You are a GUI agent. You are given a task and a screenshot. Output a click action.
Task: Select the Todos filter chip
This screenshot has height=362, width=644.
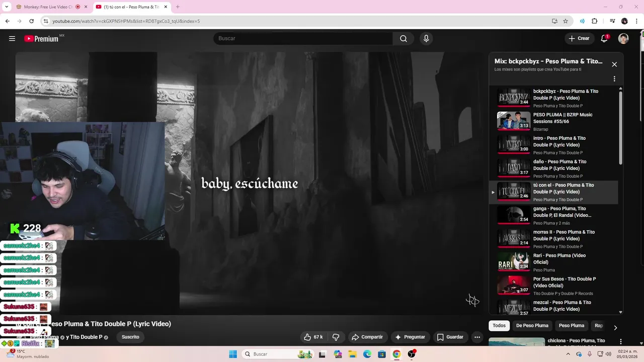pyautogui.click(x=499, y=325)
